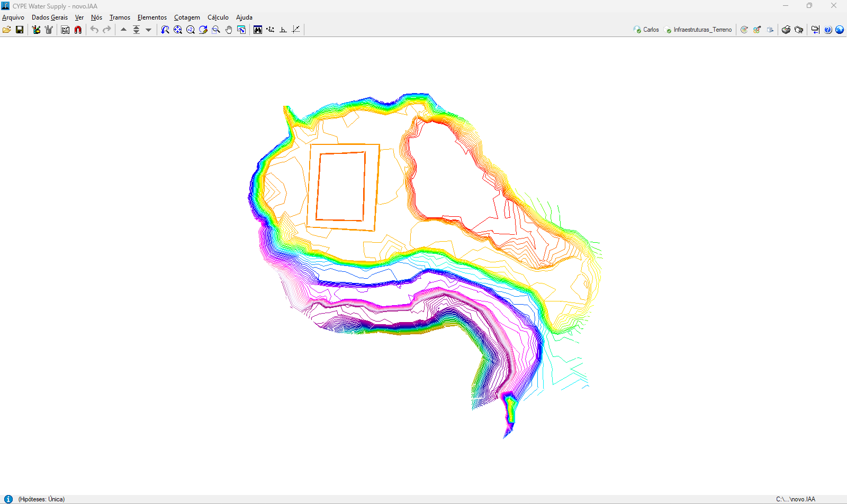
Task: Click the Infraestruturas_Terreno project button
Action: (x=698, y=30)
